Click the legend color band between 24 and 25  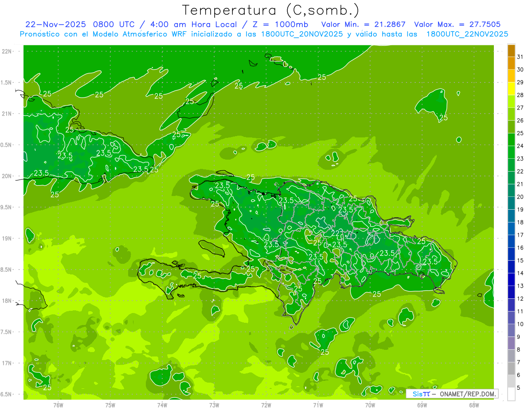pos(511,140)
